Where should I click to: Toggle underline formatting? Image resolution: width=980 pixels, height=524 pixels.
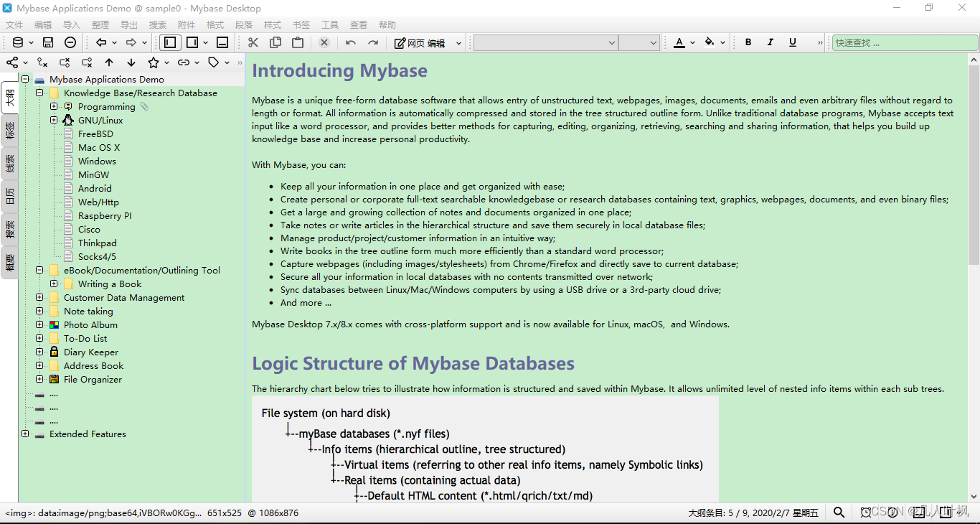tap(793, 42)
